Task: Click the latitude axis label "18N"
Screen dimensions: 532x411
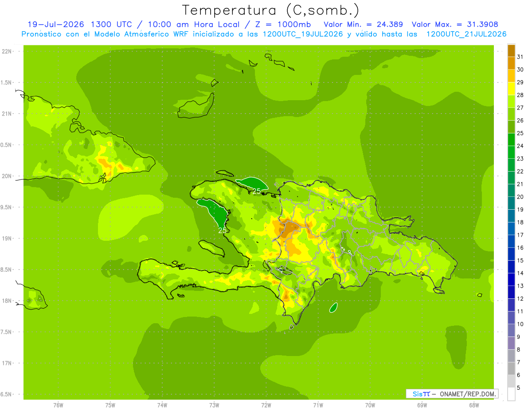Action: point(8,301)
